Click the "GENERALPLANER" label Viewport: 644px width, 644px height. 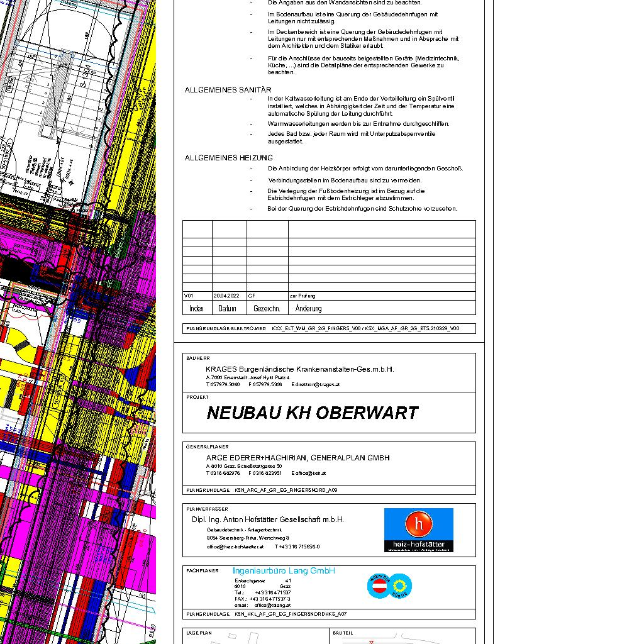click(207, 447)
